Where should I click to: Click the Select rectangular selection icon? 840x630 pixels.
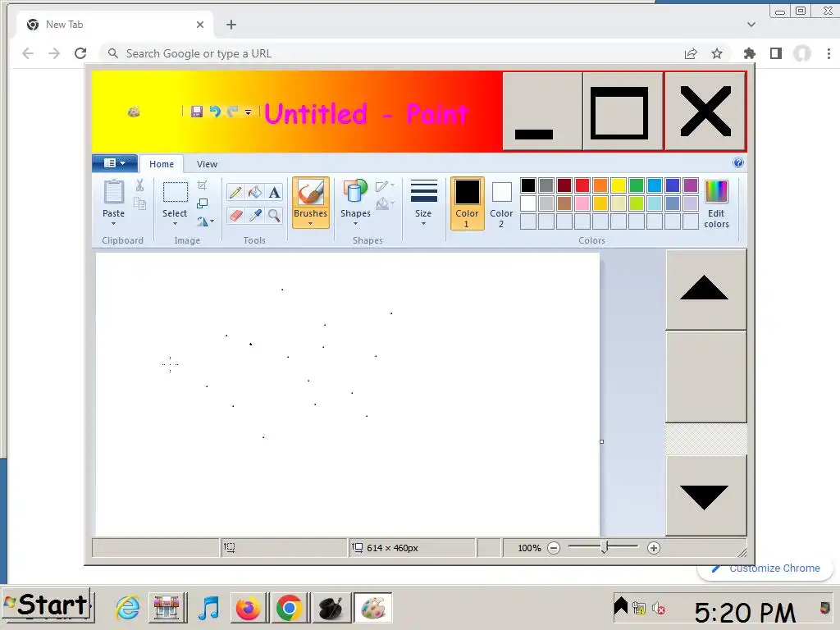[176, 192]
